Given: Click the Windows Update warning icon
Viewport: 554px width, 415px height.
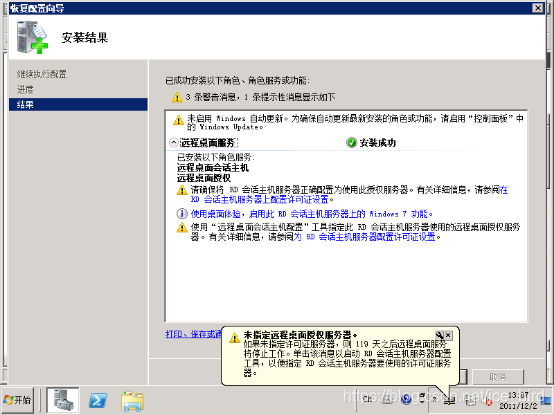Looking at the screenshot, I should pos(178,120).
